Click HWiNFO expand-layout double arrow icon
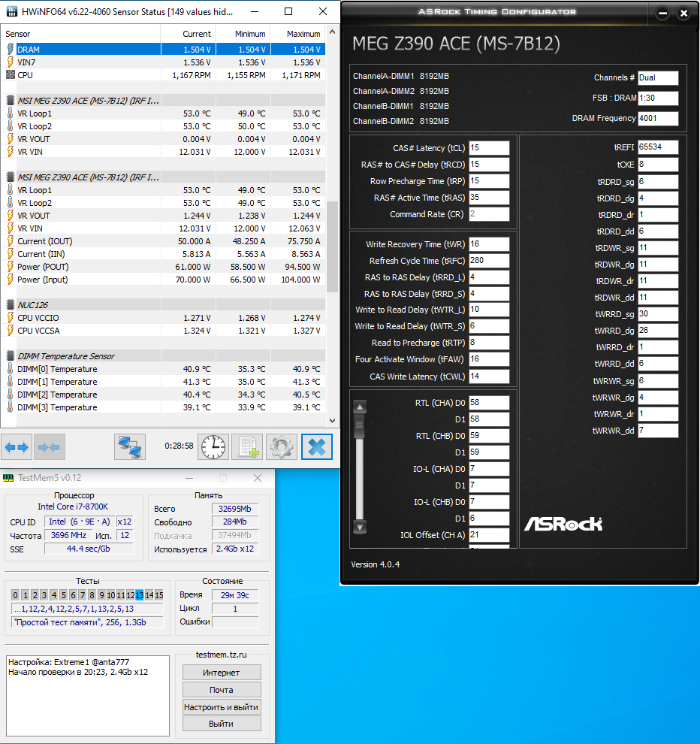The height and width of the screenshot is (744, 700). [16, 447]
